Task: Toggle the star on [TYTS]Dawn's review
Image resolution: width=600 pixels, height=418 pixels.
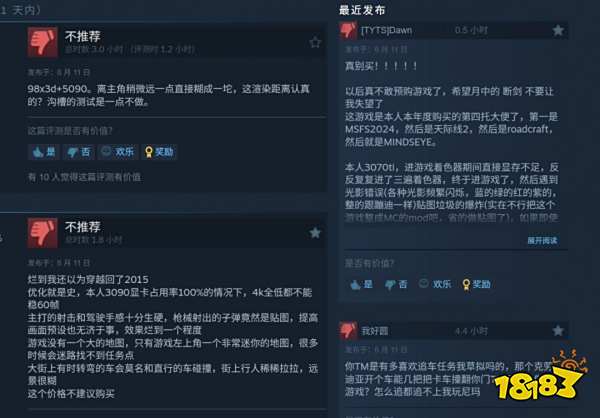Action: (558, 30)
